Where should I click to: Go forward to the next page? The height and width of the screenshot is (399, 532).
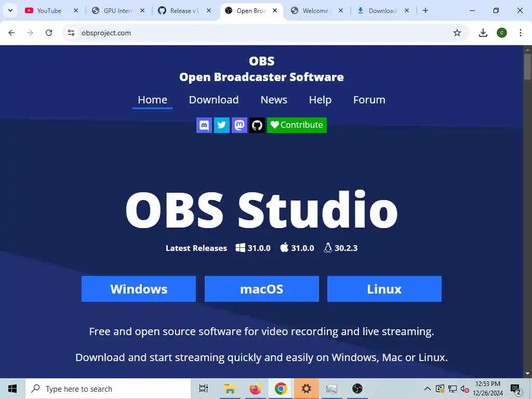[30, 33]
